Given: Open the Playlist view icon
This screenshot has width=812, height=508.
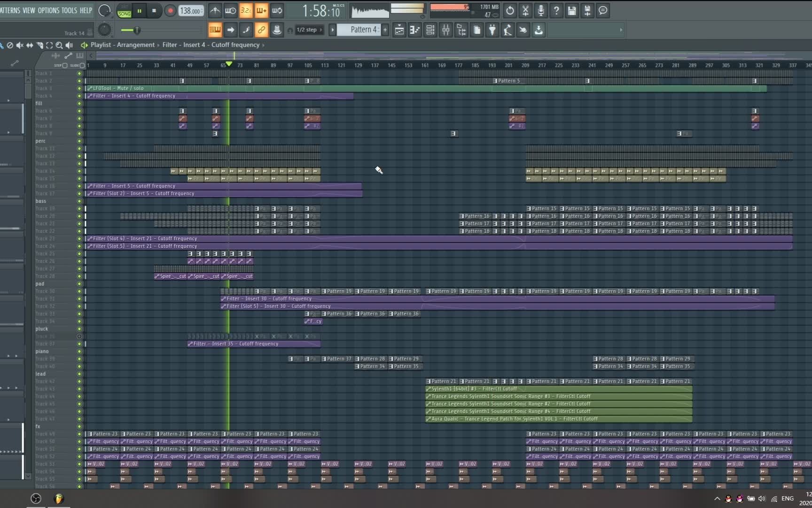Looking at the screenshot, I should click(399, 30).
